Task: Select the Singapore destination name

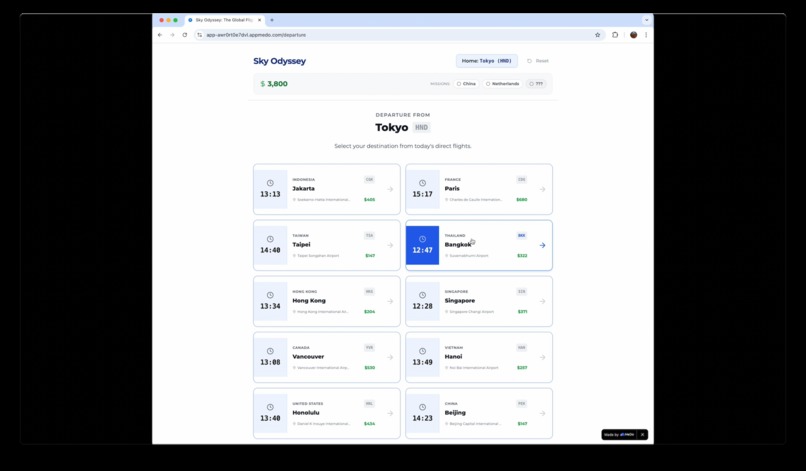Action: tap(460, 301)
